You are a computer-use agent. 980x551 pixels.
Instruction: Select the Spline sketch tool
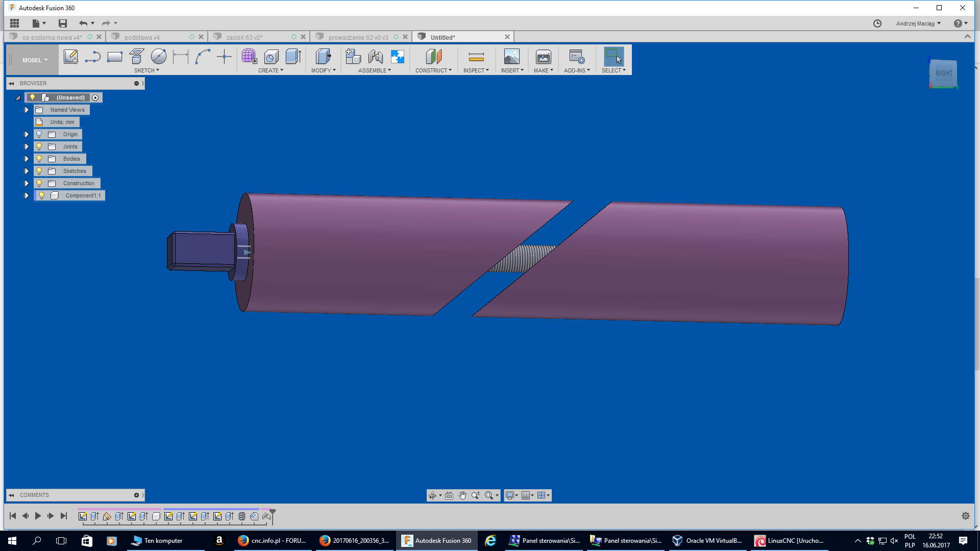pos(203,57)
